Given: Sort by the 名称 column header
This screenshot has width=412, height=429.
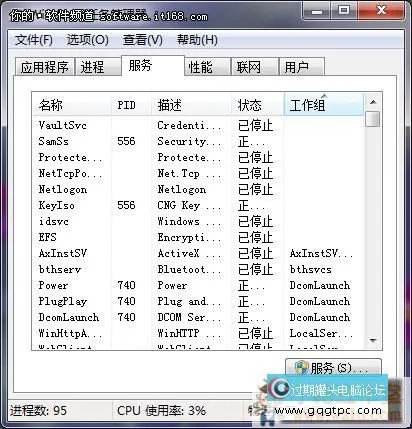Looking at the screenshot, I should tap(72, 105).
